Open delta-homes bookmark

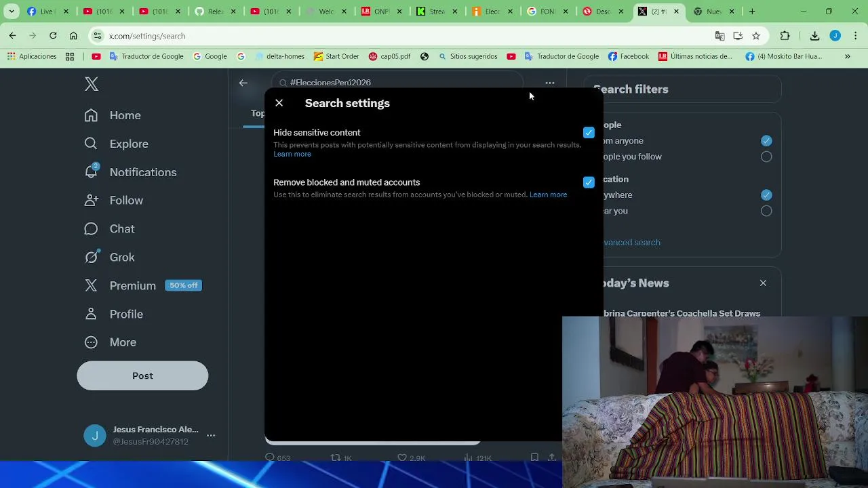coord(279,56)
